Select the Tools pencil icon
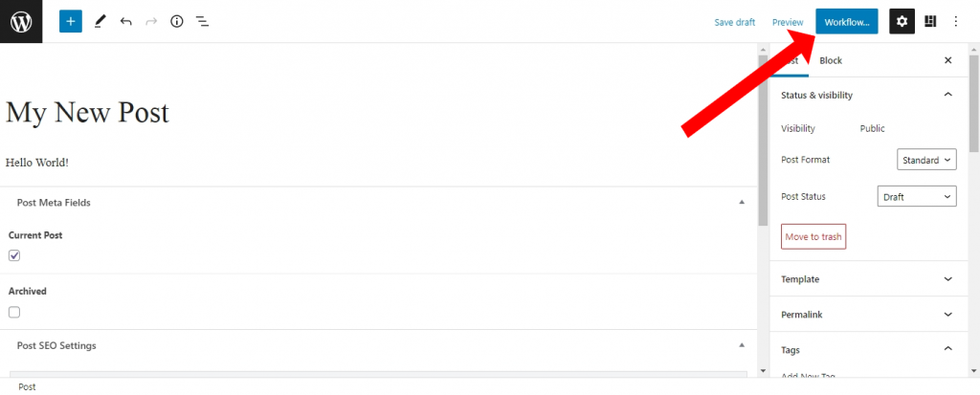 coord(100,21)
